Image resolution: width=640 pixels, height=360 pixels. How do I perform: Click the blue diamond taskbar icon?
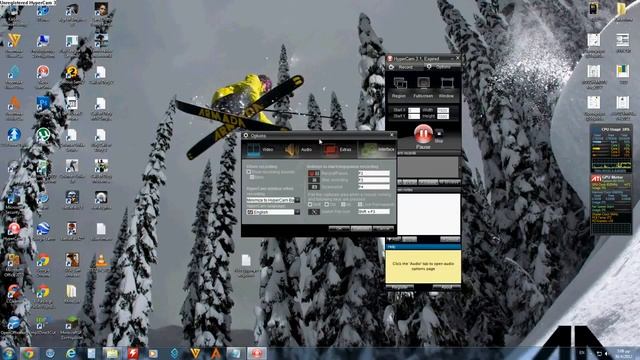[x=174, y=353]
